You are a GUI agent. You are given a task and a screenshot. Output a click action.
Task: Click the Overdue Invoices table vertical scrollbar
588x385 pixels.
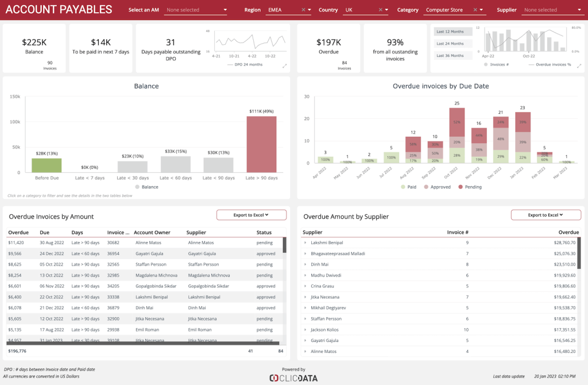point(284,245)
